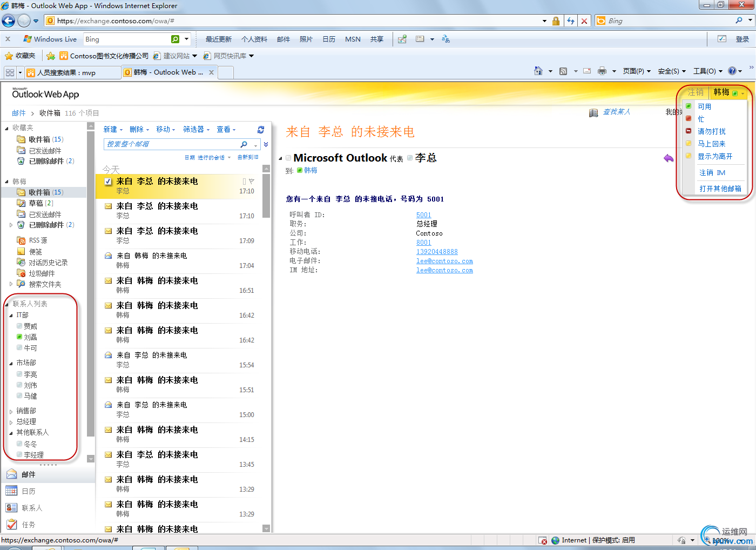Toggle checkbox on selected 李总 message
Image resolution: width=756 pixels, height=550 pixels.
point(108,182)
